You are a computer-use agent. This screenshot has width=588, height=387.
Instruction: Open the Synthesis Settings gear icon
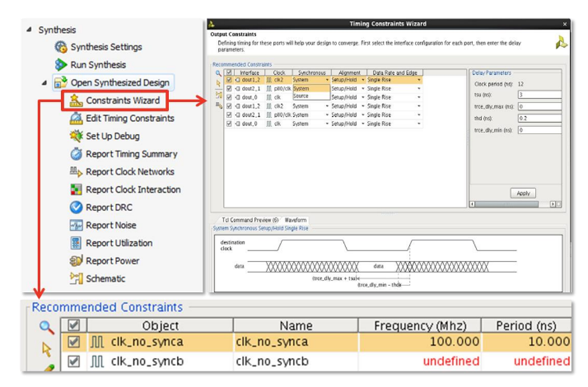pyautogui.click(x=60, y=48)
